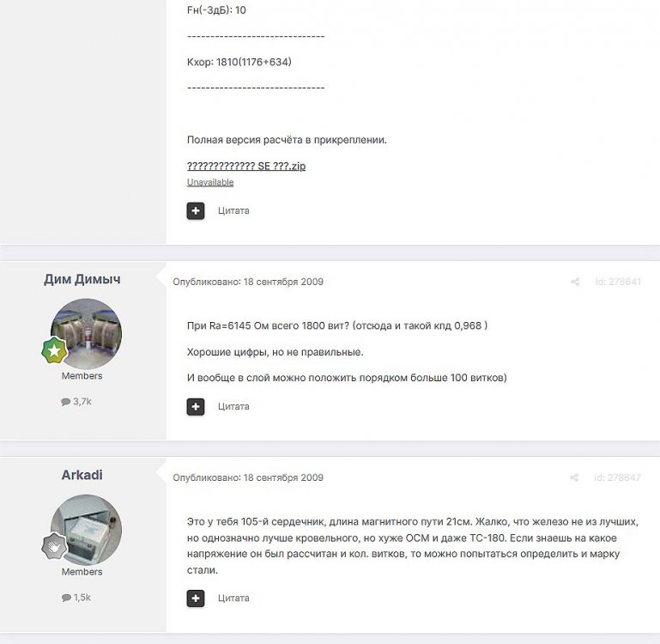
Task: Open Arkadi username profile link
Action: pyautogui.click(x=82, y=475)
